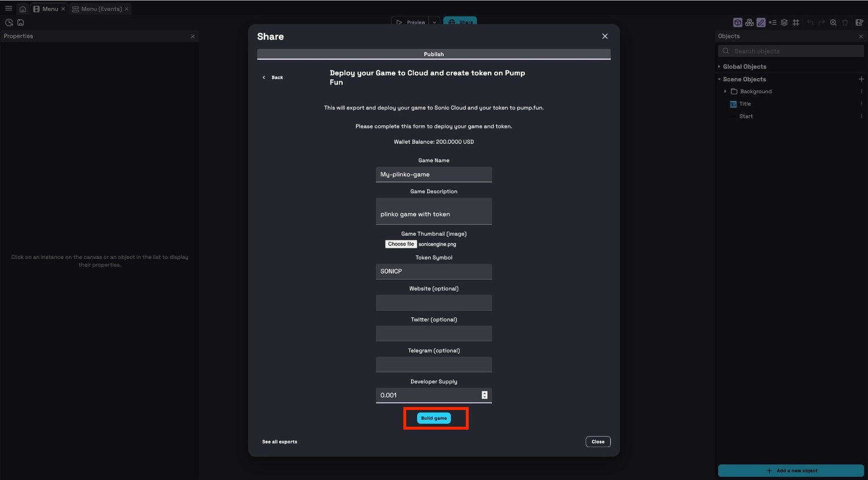Focus the Twitter optional field

434,334
